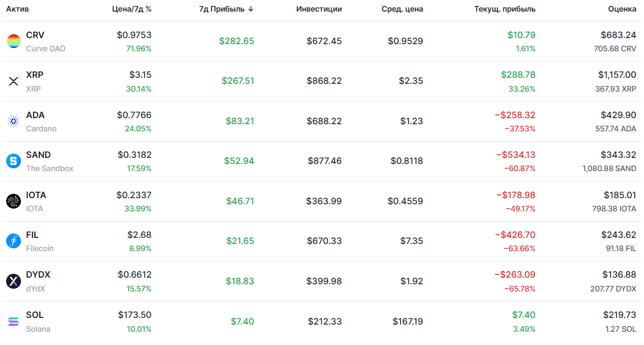Open the CRV asset name link
The image size is (644, 345).
coord(35,35)
